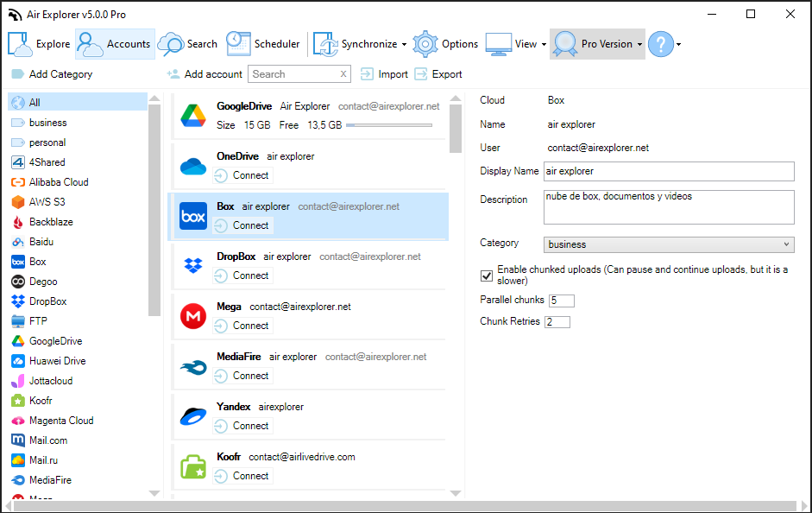Open the Explore view

[x=40, y=44]
